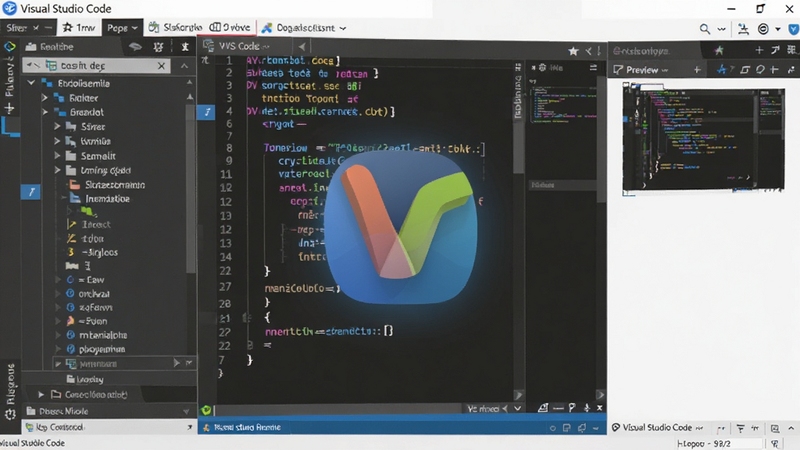The height and width of the screenshot is (450, 800).
Task: Click the square shape icon in Preview toolbar
Action: click(x=745, y=69)
